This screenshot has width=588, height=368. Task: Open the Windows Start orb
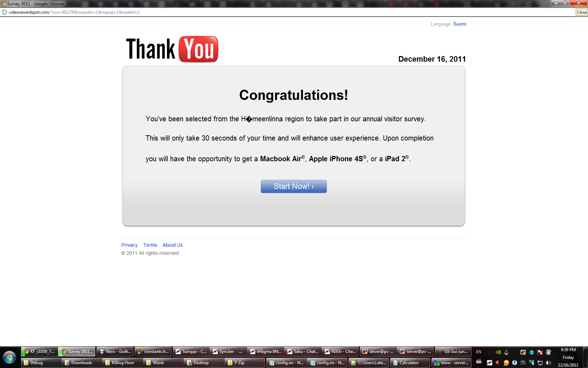(9, 357)
